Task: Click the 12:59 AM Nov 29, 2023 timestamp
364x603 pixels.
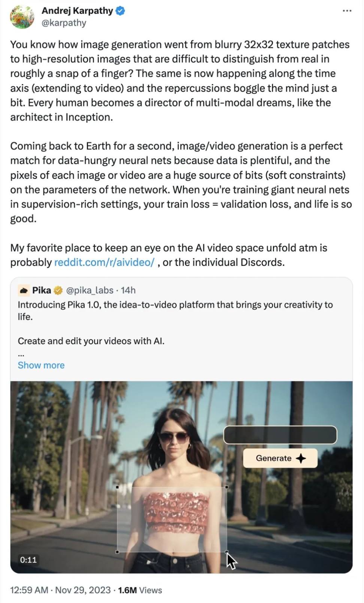Action: [60, 590]
